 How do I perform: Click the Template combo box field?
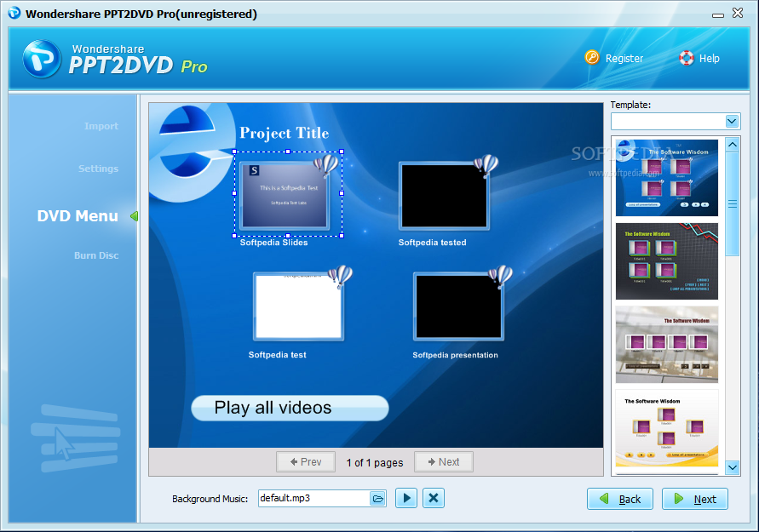point(669,121)
